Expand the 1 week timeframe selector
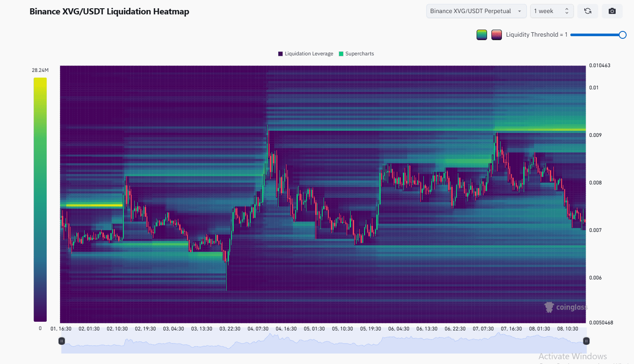 pos(547,11)
